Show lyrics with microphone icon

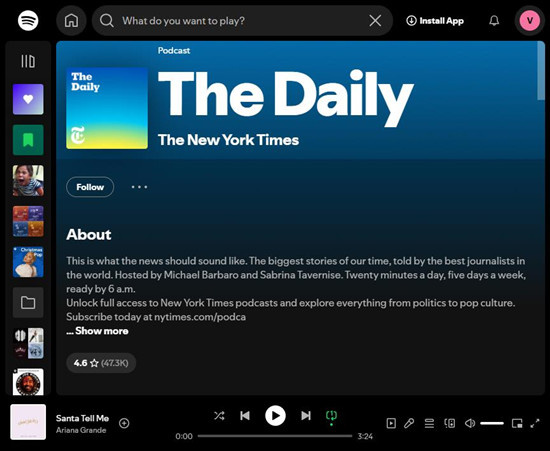click(409, 423)
